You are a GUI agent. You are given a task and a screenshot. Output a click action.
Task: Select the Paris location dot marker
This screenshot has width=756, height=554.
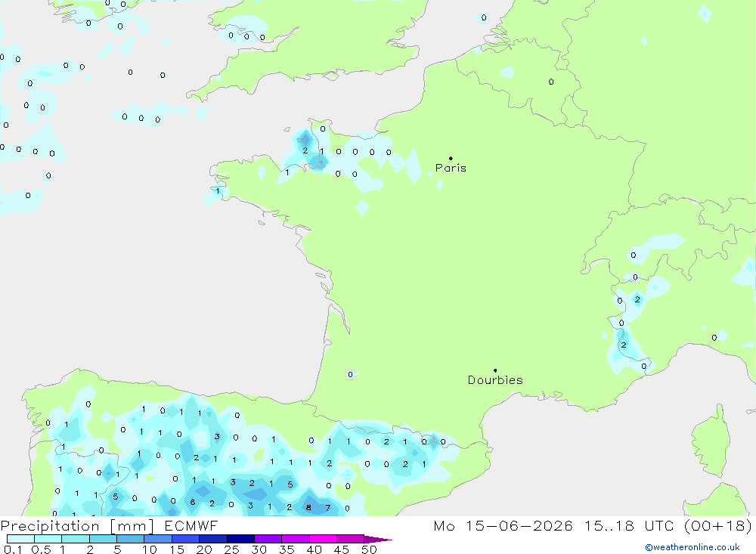pyautogui.click(x=451, y=158)
